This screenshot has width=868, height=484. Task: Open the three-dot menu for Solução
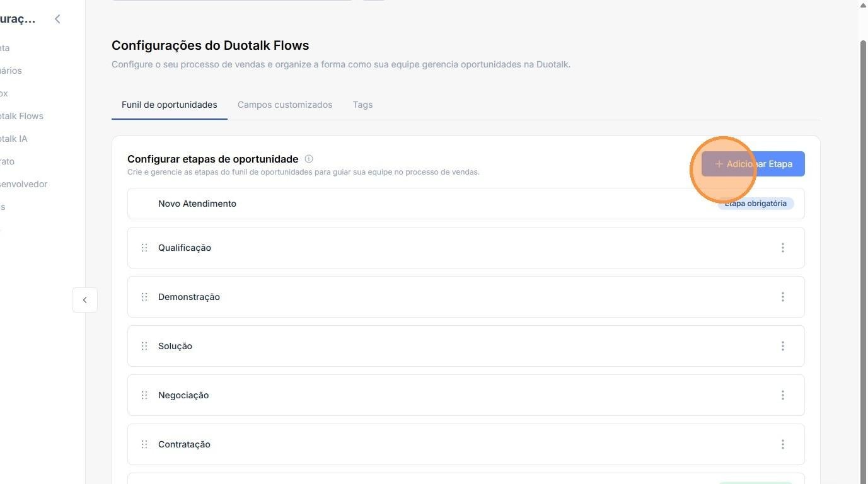[783, 346]
